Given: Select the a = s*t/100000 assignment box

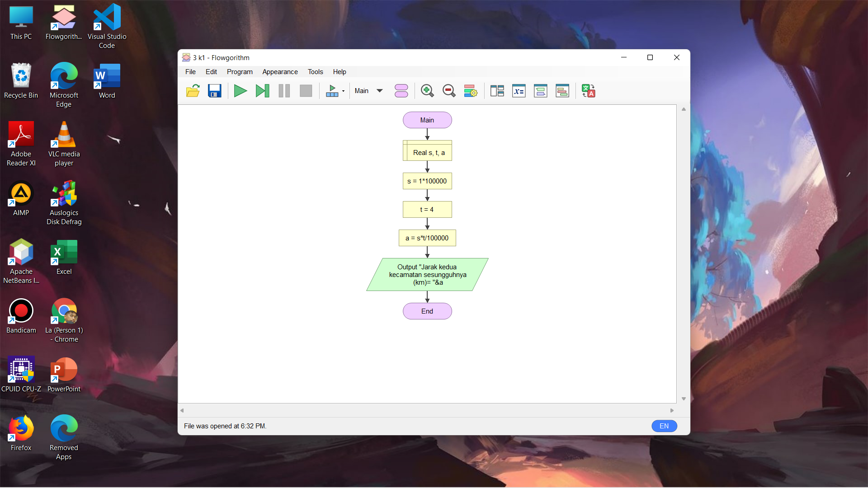Looking at the screenshot, I should 427,238.
